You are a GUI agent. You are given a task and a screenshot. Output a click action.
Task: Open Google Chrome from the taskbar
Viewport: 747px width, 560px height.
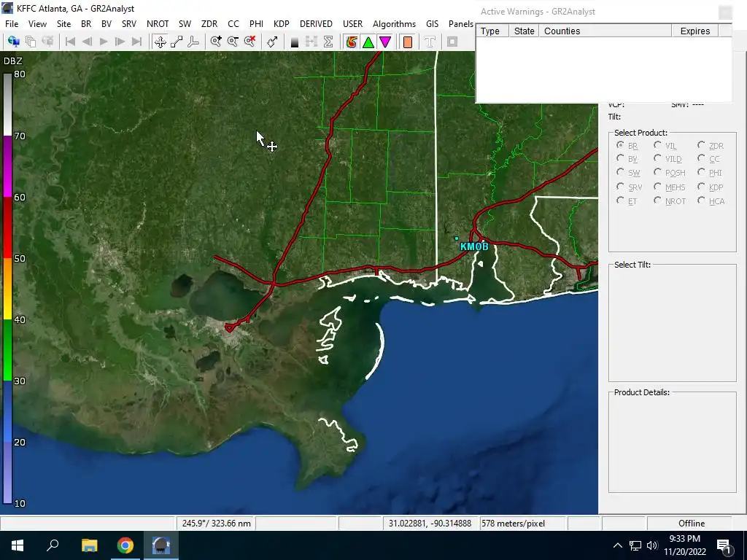125,545
